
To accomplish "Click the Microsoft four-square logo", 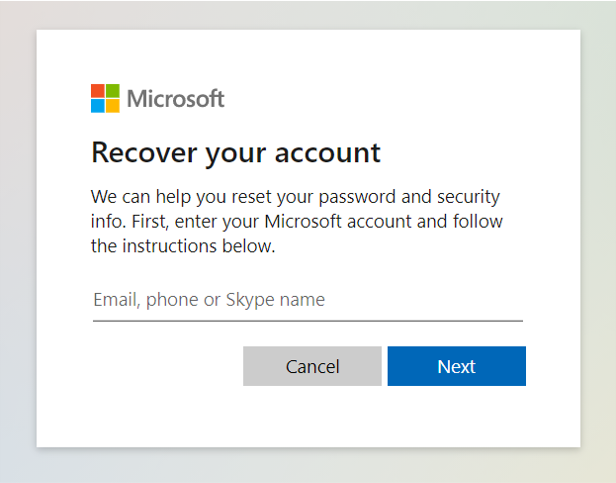I will 105,98.
